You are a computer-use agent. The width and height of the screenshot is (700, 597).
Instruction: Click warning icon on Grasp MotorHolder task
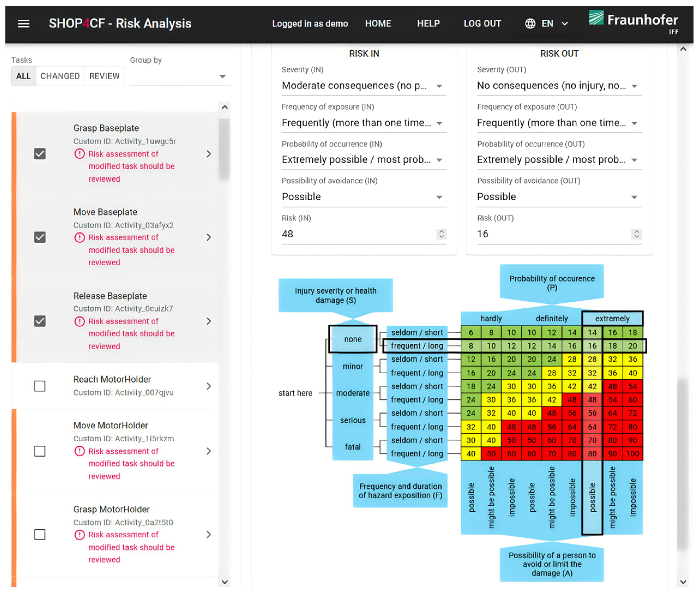coord(79,534)
